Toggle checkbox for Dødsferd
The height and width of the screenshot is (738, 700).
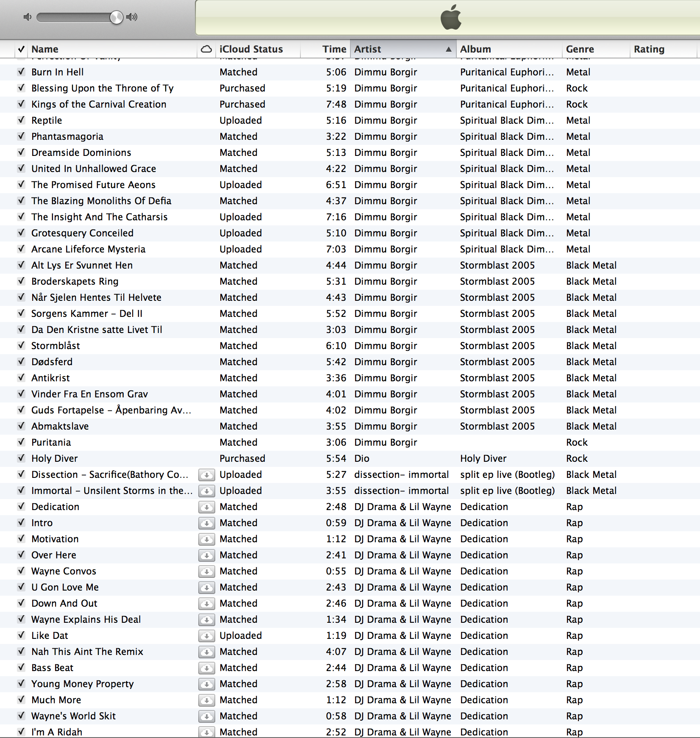coord(21,361)
